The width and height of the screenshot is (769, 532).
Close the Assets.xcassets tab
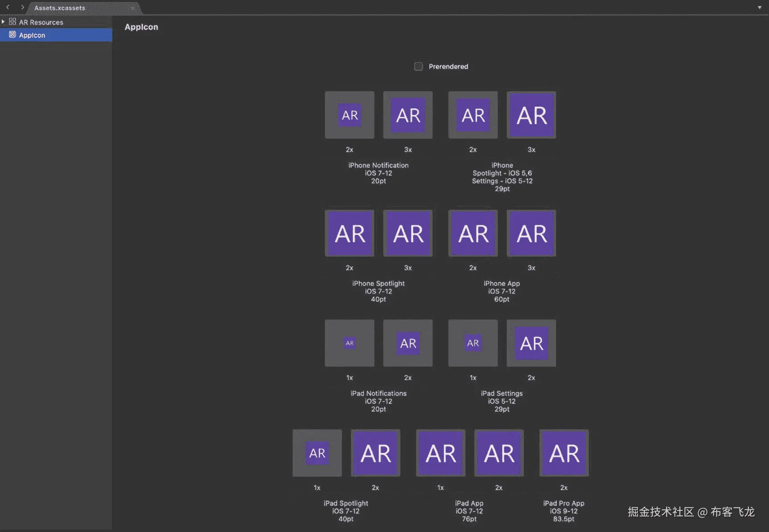(x=132, y=8)
